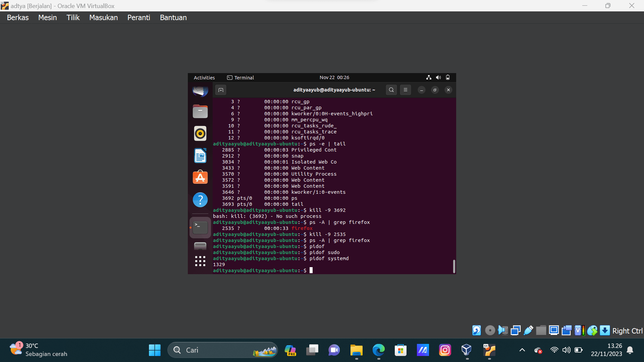Open Microsoft Edge from the taskbar
644x362 pixels.
pyautogui.click(x=378, y=350)
